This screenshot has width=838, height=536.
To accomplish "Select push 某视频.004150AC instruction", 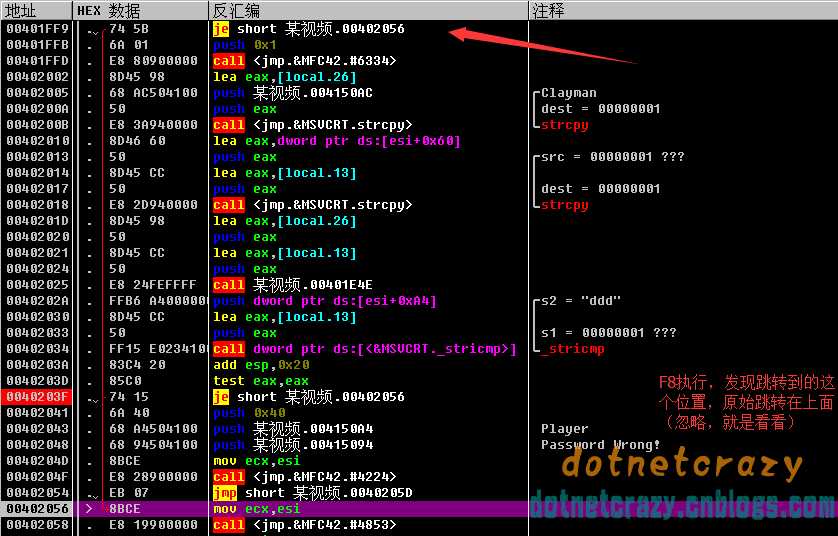I will (293, 92).
